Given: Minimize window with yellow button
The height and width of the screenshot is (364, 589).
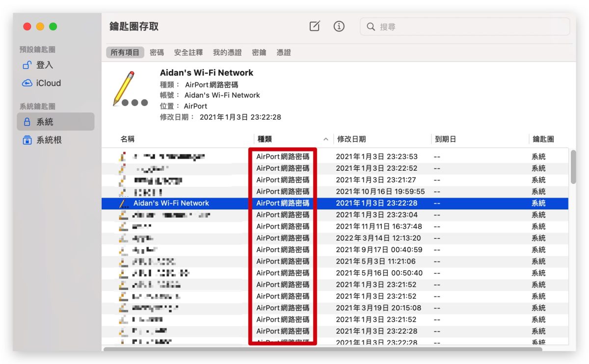Looking at the screenshot, I should tap(40, 26).
